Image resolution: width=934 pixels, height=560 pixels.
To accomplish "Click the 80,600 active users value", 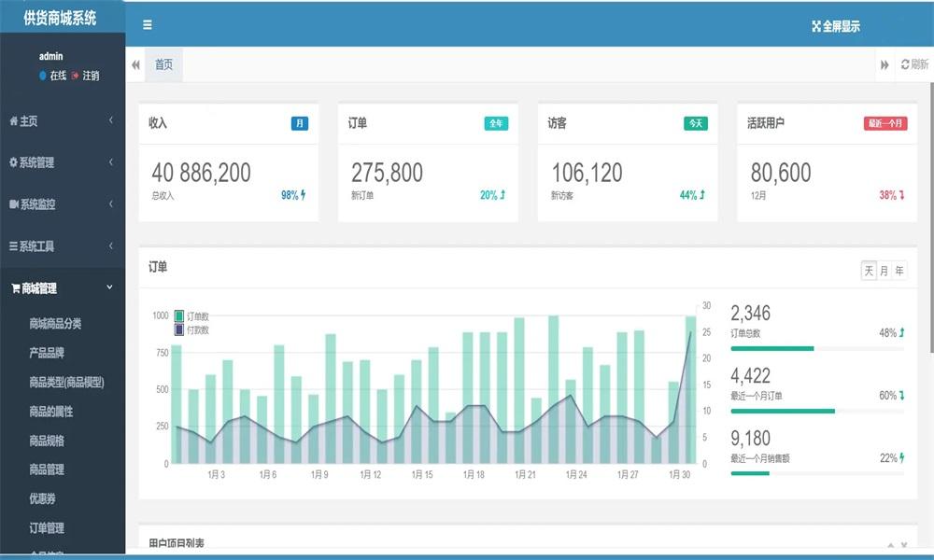I will 781,174.
